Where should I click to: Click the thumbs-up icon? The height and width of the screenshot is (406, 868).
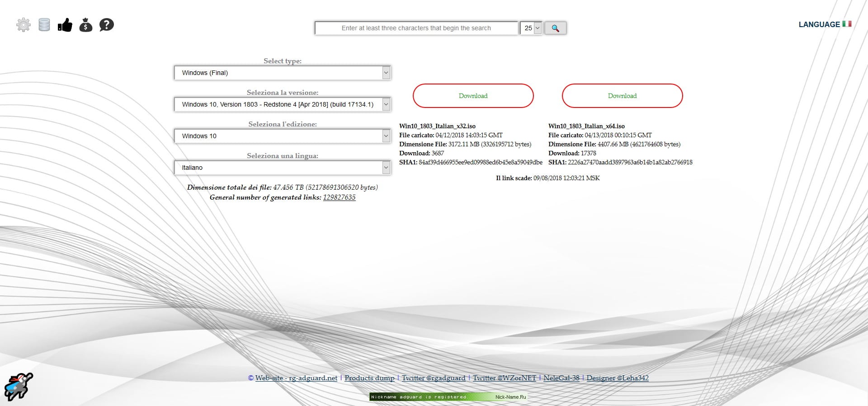(x=65, y=25)
